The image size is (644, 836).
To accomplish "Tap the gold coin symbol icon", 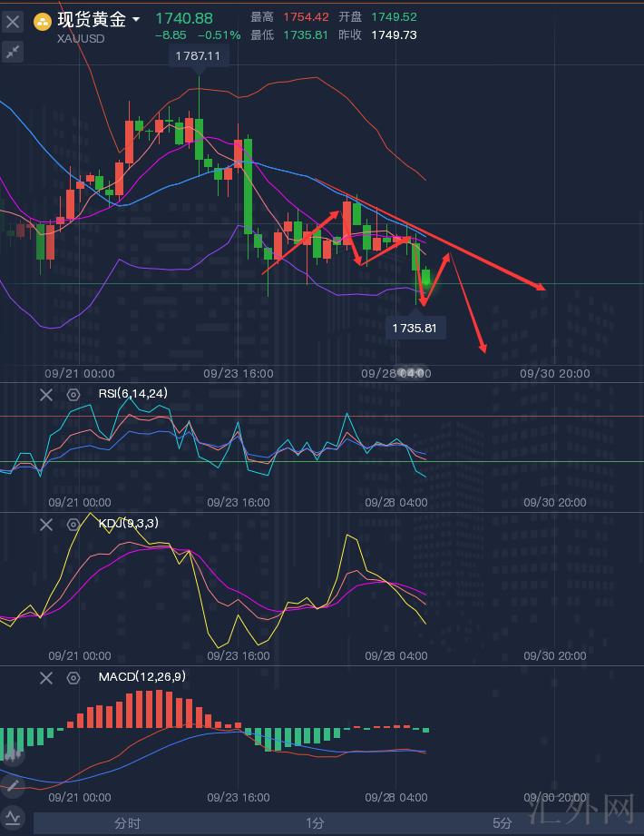I will 42,22.
